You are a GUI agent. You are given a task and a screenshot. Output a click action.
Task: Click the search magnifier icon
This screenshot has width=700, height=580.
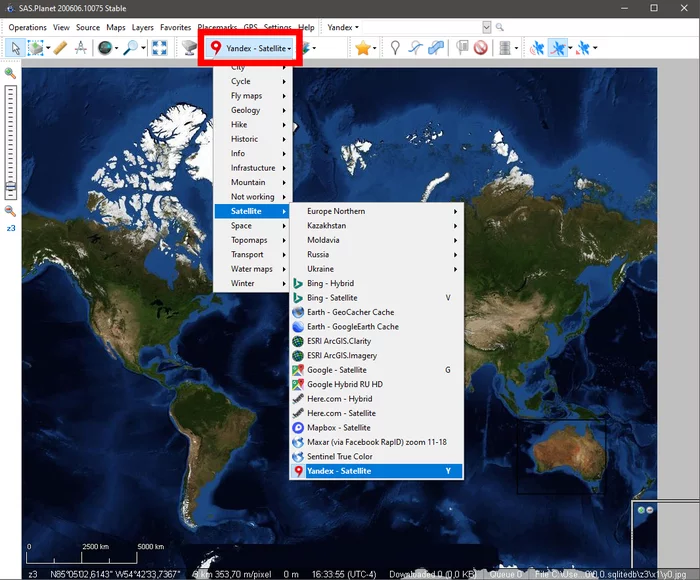pyautogui.click(x=500, y=27)
